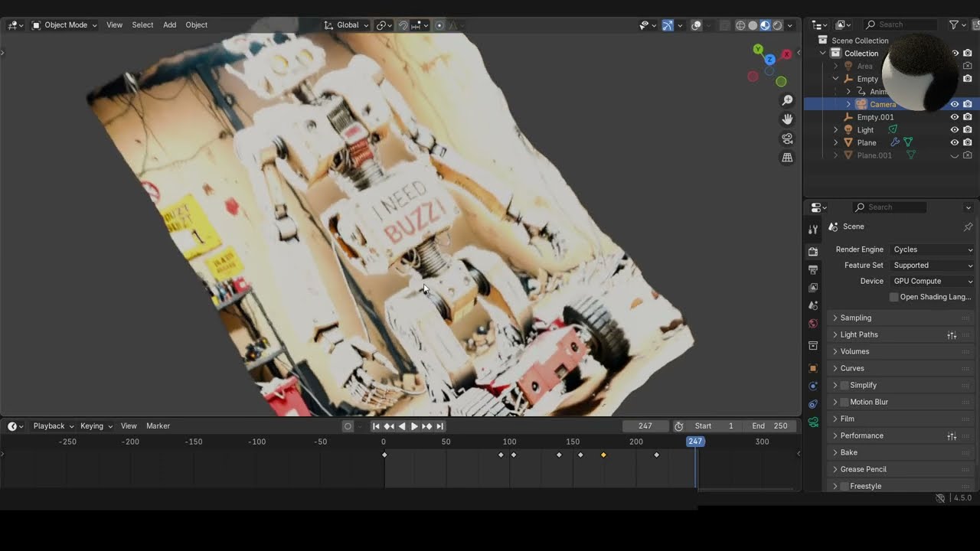This screenshot has height=551, width=980.
Task: Open the outliner filter dropdown
Action: coord(957,25)
